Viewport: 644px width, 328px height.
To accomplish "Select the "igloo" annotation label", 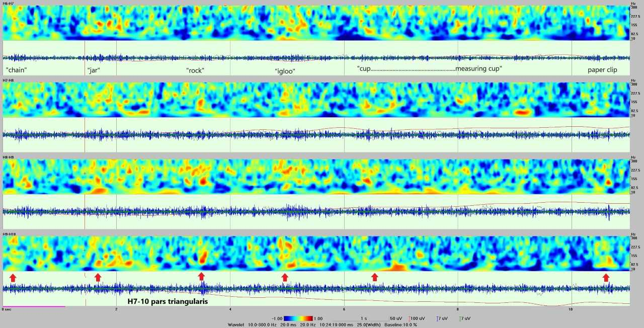I will (285, 71).
